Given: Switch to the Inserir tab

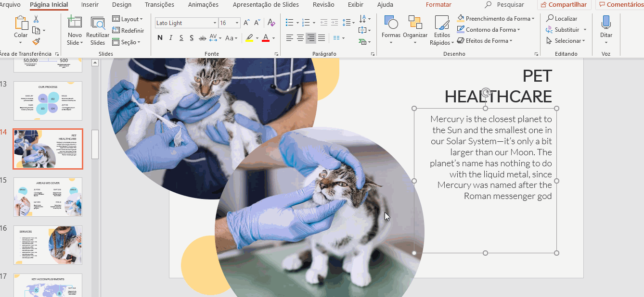Looking at the screenshot, I should coord(90,5).
